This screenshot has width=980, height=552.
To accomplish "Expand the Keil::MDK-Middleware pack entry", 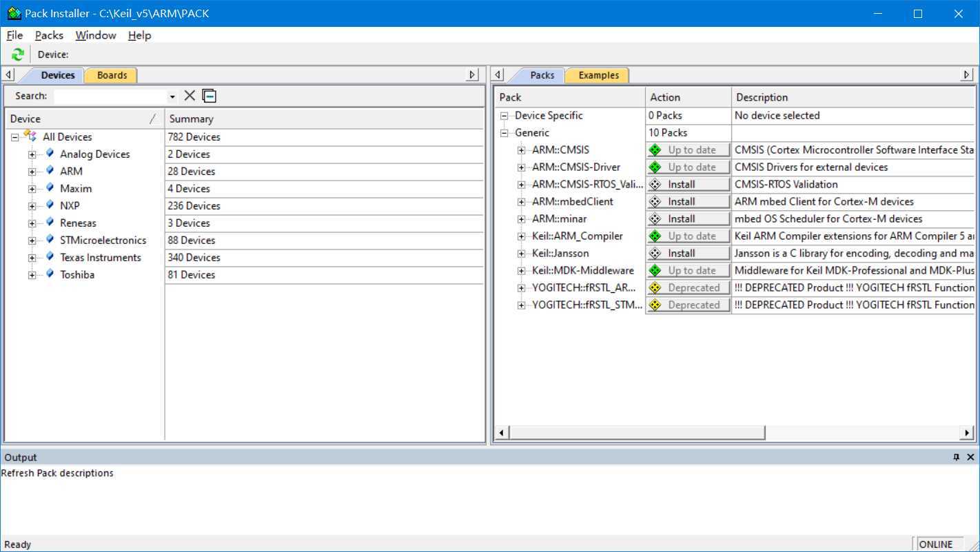I will coord(521,271).
